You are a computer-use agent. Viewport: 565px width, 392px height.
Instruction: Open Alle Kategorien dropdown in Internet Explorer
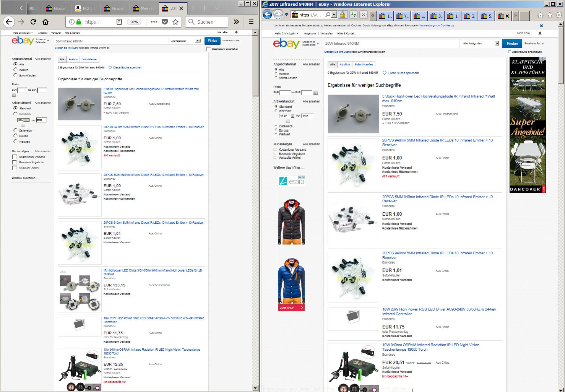point(481,44)
